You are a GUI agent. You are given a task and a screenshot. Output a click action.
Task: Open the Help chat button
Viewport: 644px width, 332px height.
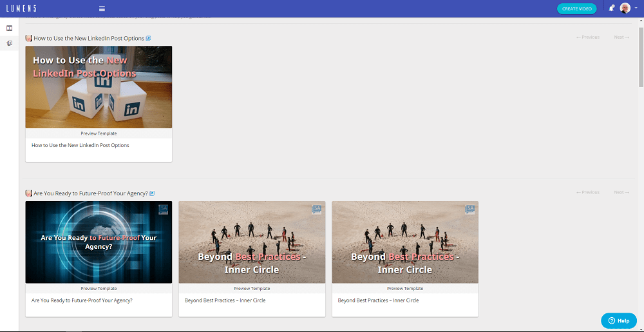pos(619,320)
